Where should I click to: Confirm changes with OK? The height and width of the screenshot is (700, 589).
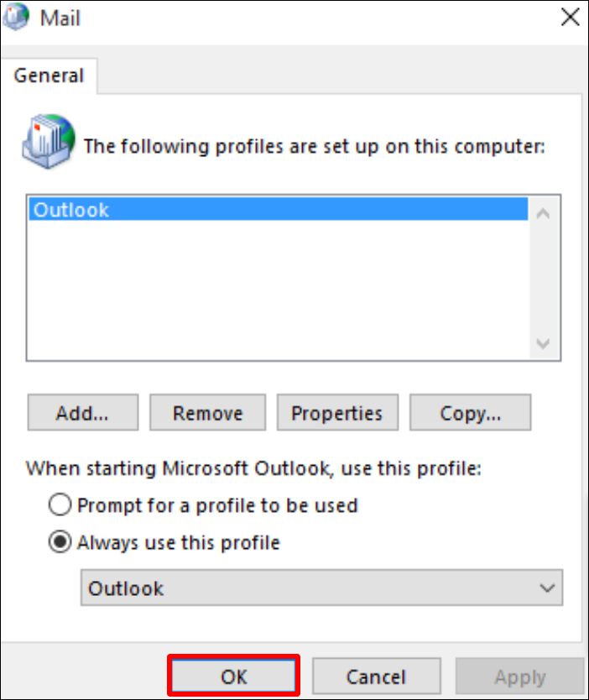pyautogui.click(x=233, y=676)
